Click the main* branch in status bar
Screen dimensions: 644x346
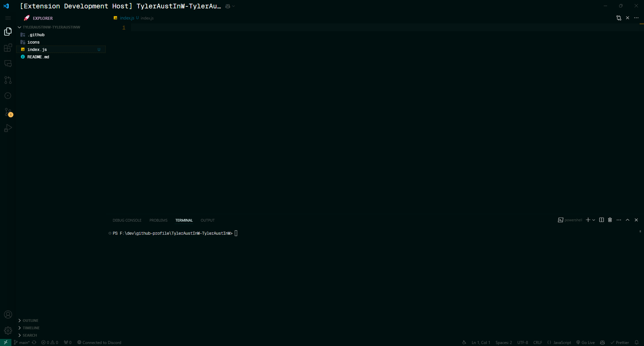pos(22,342)
